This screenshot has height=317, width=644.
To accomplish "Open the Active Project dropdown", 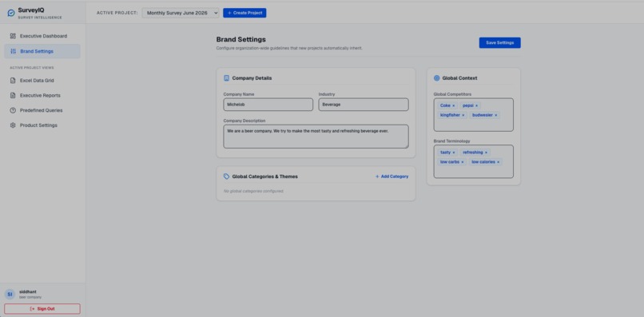I will click(181, 13).
